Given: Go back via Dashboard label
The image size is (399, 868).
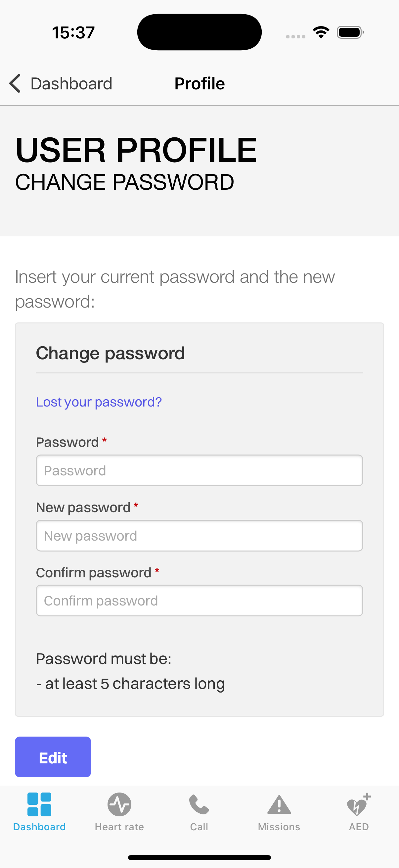Looking at the screenshot, I should point(71,83).
